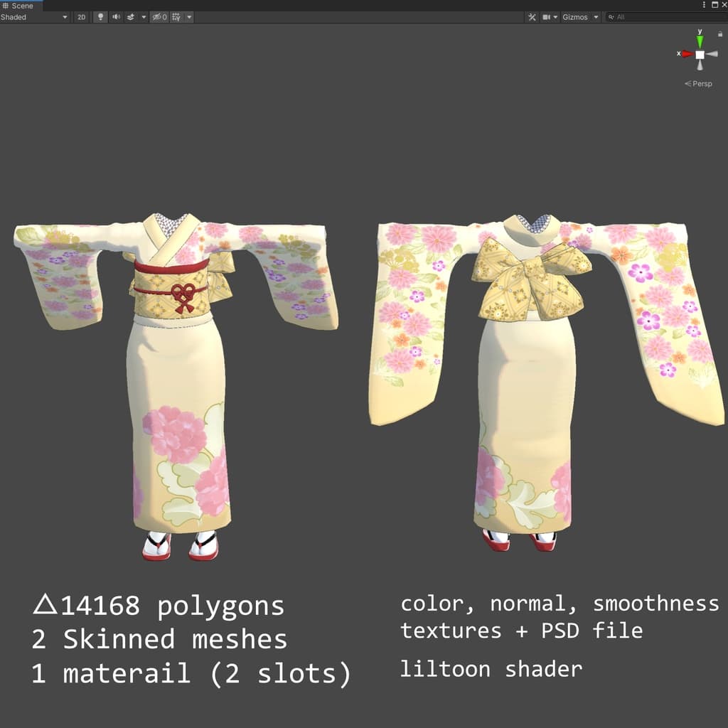The image size is (728, 728).
Task: Open component editor tools wrench icon
Action: 532,17
